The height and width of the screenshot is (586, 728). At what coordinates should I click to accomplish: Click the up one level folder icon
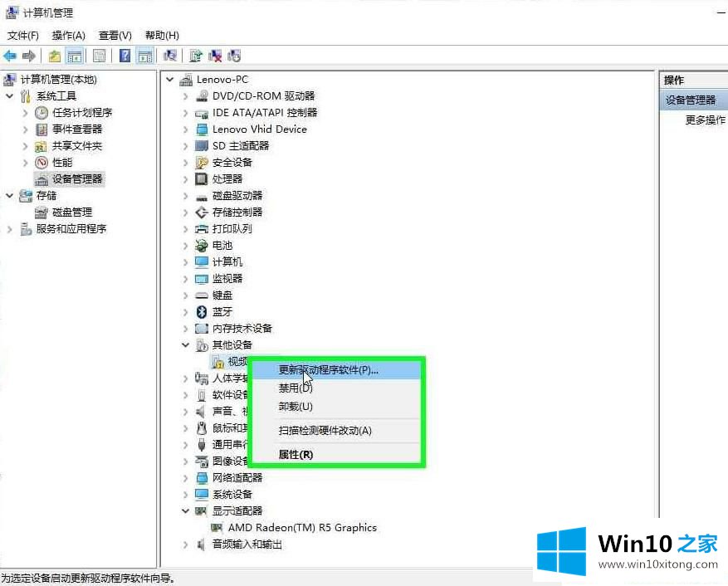[55, 56]
